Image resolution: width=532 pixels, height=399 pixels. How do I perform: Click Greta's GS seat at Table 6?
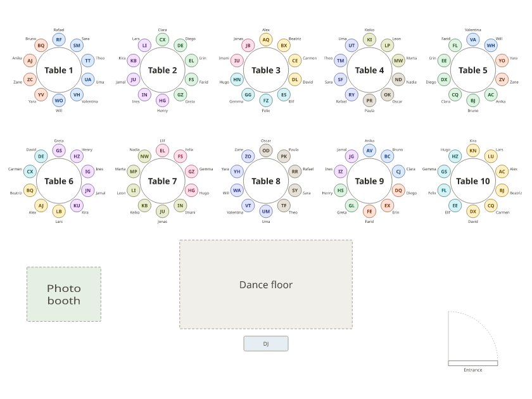click(59, 151)
